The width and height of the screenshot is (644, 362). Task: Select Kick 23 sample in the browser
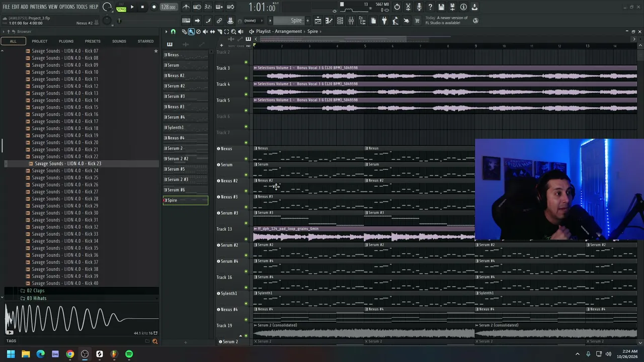(x=68, y=163)
